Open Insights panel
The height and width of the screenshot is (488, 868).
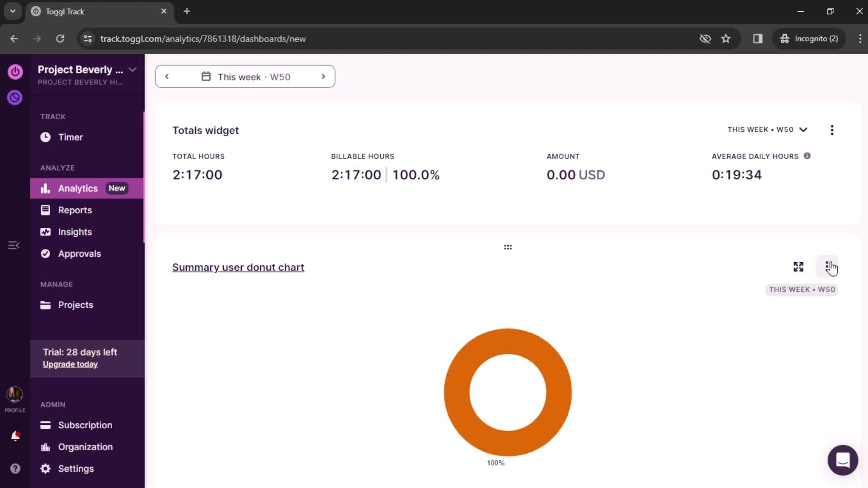[x=75, y=231]
